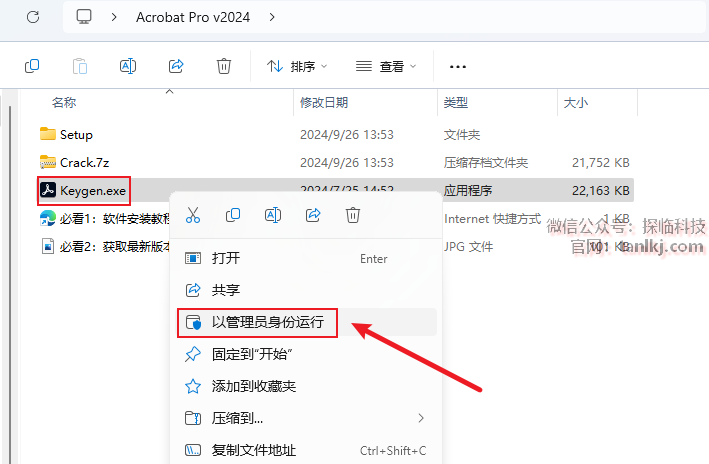Image resolution: width=709 pixels, height=464 pixels.
Task: Click the collapse arrow above column headers
Action: coord(170,92)
